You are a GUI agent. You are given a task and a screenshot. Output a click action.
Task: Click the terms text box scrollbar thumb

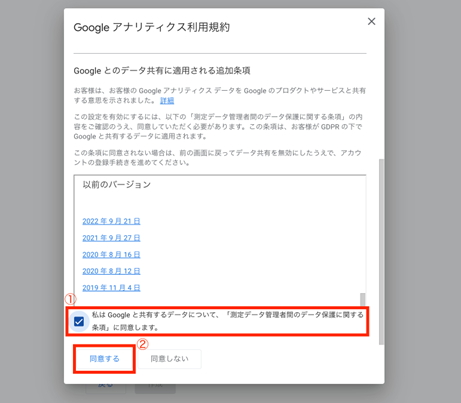pyautogui.click(x=363, y=299)
